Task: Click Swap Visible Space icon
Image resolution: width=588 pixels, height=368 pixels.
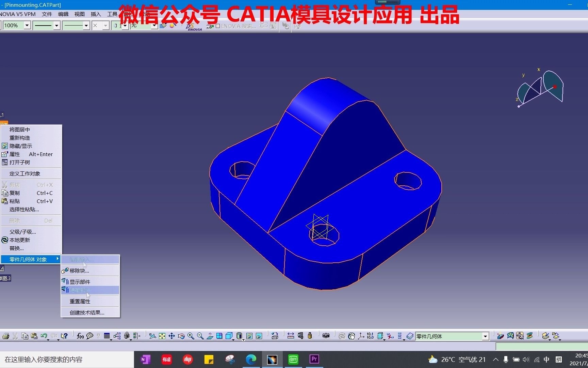Action: pyautogui.click(x=259, y=336)
